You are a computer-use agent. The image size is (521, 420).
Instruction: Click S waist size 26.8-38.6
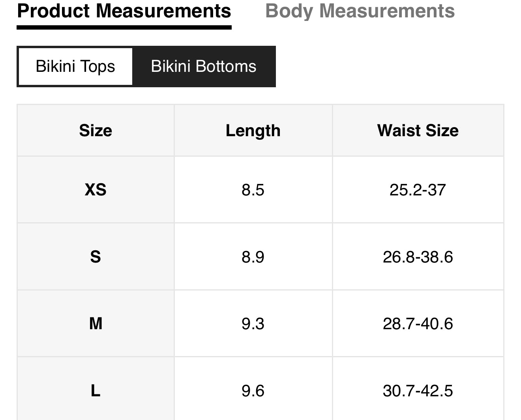click(x=418, y=257)
